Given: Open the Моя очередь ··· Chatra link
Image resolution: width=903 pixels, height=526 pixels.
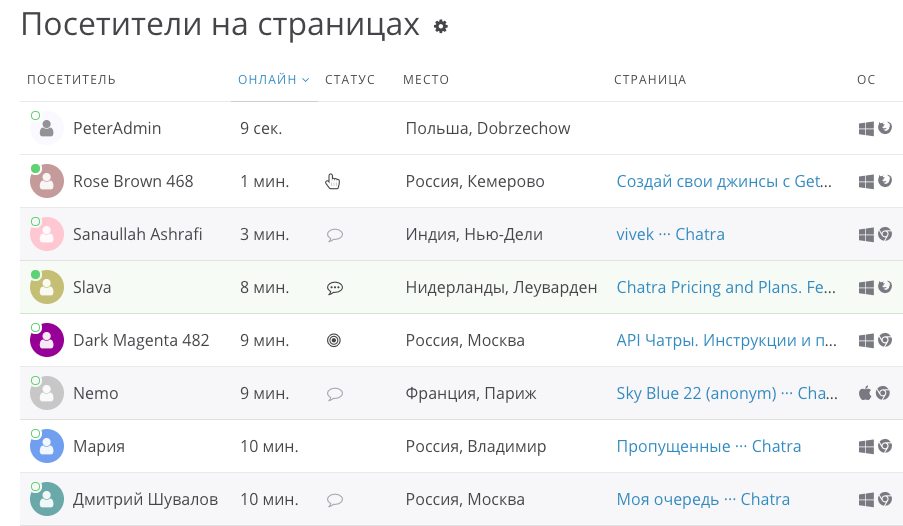Looking at the screenshot, I should coord(703,499).
